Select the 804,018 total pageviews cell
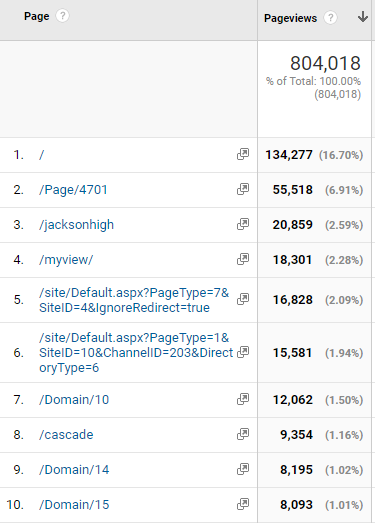 coord(314,89)
